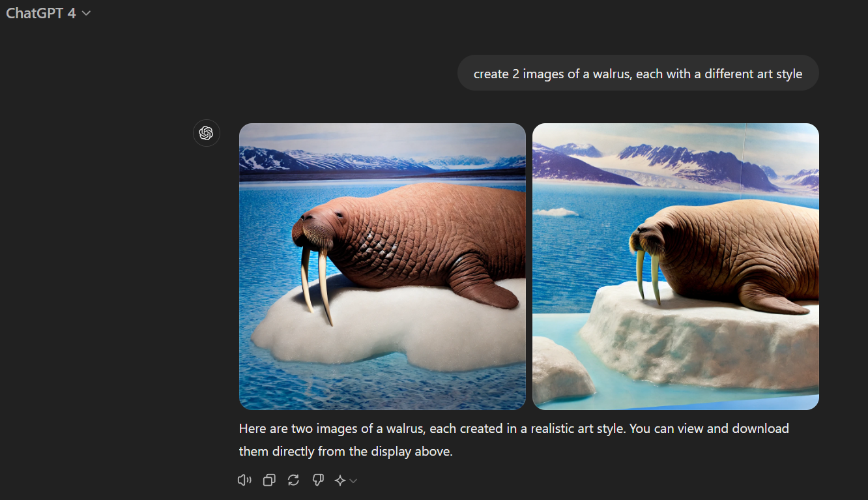Open the left walrus image on fluffy ice

pos(383,267)
